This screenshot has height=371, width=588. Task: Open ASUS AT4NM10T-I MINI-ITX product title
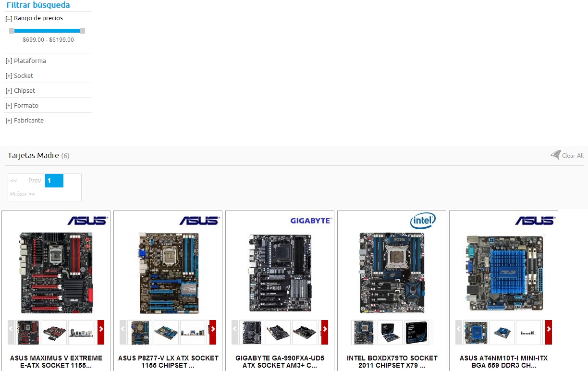pos(504,362)
